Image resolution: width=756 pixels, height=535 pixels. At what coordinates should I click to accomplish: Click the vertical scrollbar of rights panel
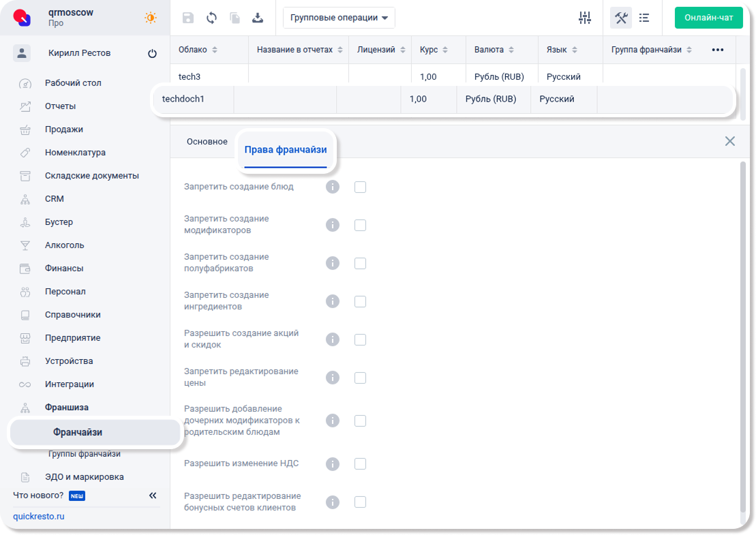743,341
